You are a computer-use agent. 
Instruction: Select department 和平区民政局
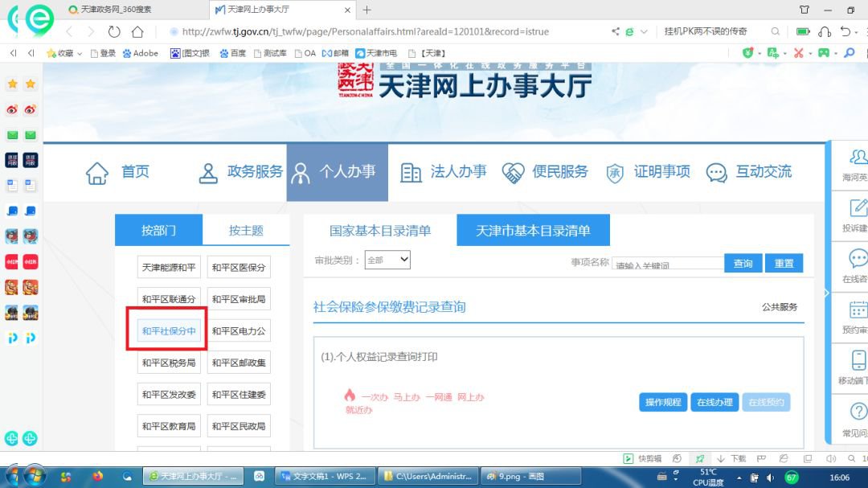239,426
